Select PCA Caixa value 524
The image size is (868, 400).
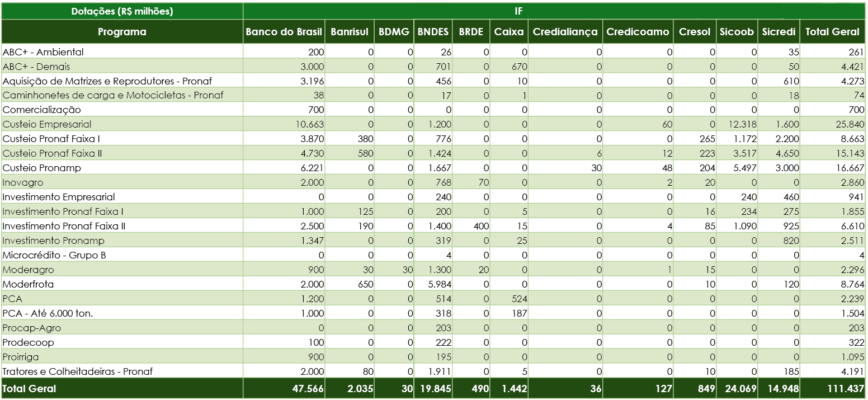(x=509, y=299)
